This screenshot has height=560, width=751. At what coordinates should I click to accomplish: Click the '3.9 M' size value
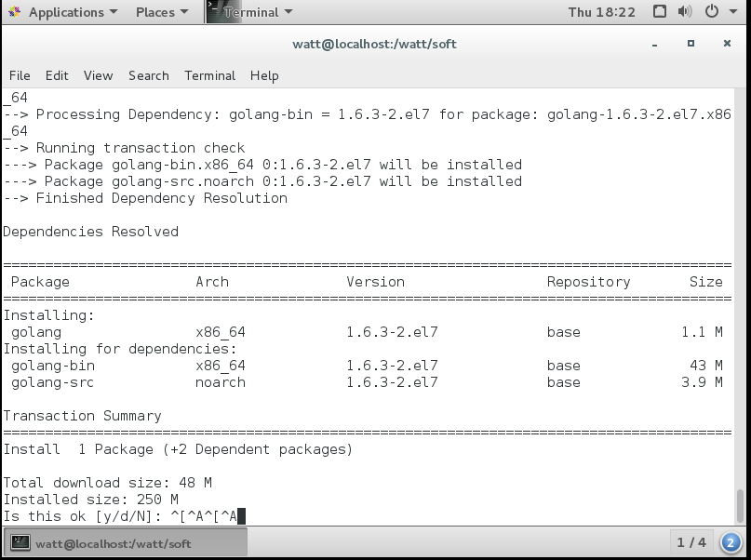coord(702,382)
